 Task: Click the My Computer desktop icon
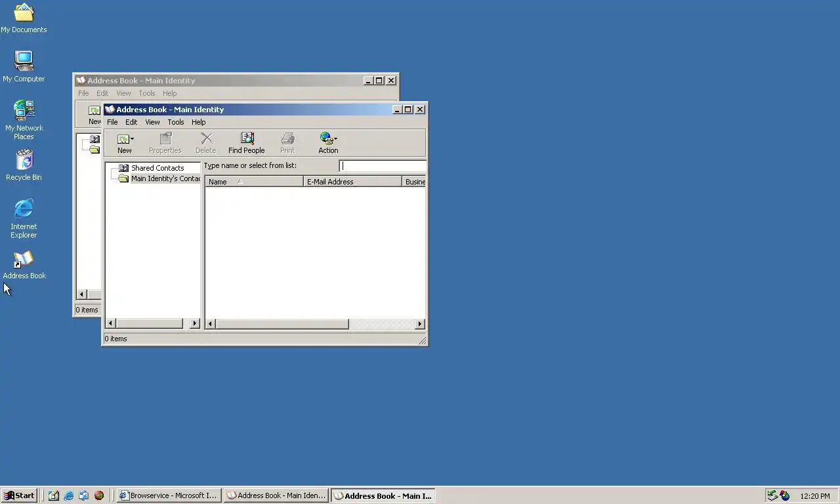point(24,67)
